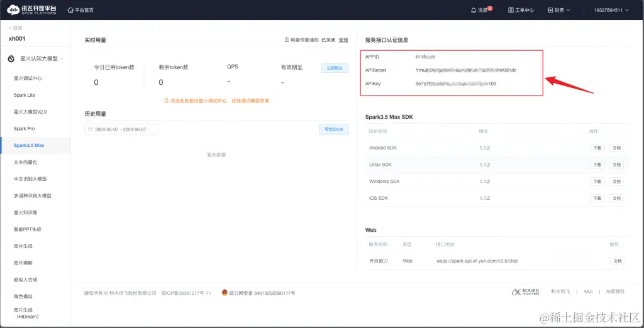This screenshot has height=328, width=644.
Task: Select Spark Lite in the sidebar
Action: click(x=25, y=95)
